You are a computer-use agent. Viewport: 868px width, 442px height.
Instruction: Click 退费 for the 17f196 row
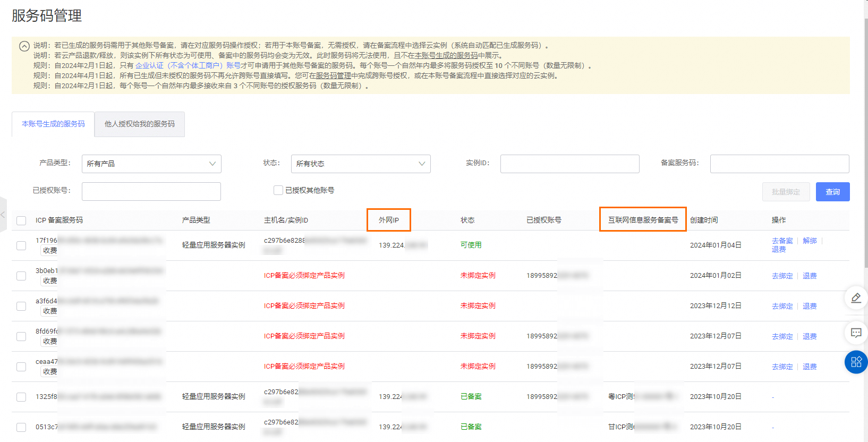tap(779, 249)
